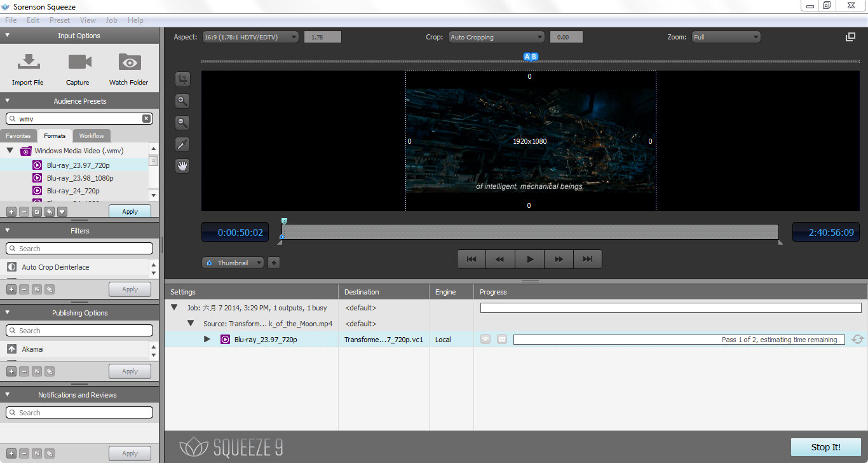Screen dimensions: 868x463
Task: Click the plus button beside Thumbnail
Action: click(x=274, y=263)
